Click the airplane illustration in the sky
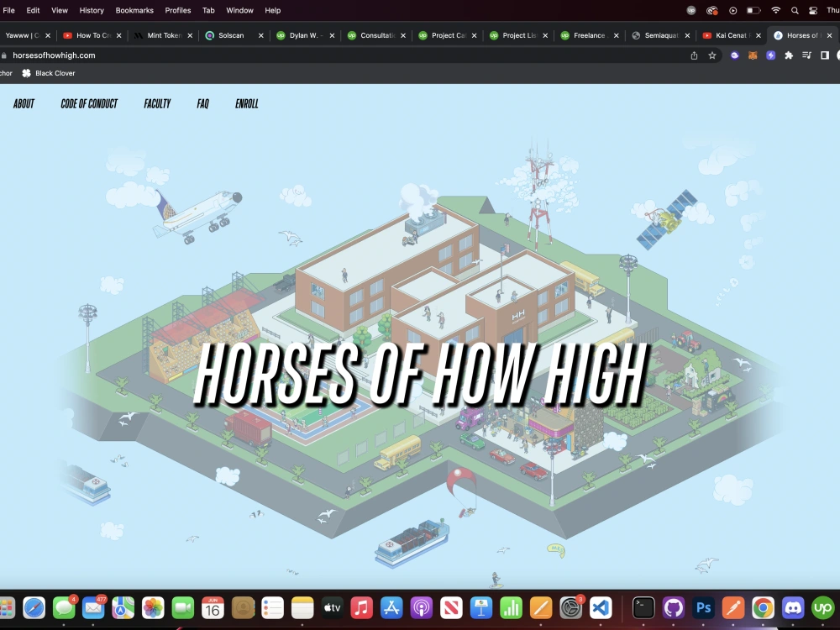The height and width of the screenshot is (630, 840). (197, 216)
